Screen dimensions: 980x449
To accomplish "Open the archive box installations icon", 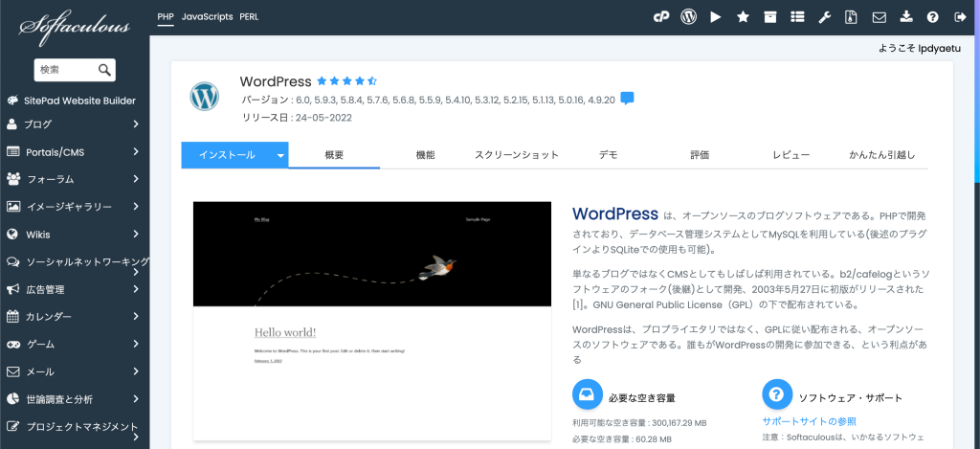I will [770, 17].
